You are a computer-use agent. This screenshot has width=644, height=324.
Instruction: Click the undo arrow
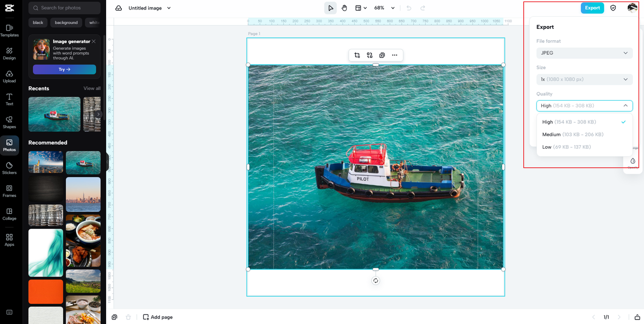[409, 8]
